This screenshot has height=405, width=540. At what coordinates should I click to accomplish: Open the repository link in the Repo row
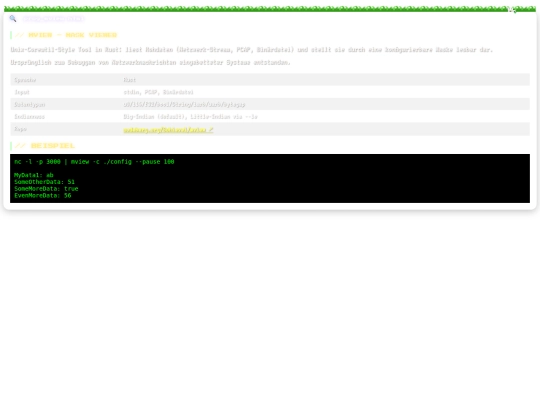point(168,130)
